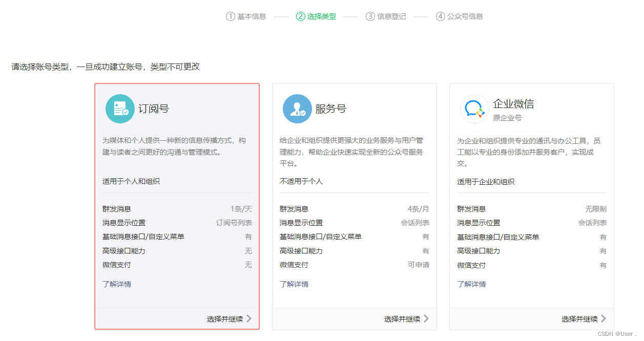Click the 服务号 blue person icon
This screenshot has height=341, width=644.
(297, 109)
